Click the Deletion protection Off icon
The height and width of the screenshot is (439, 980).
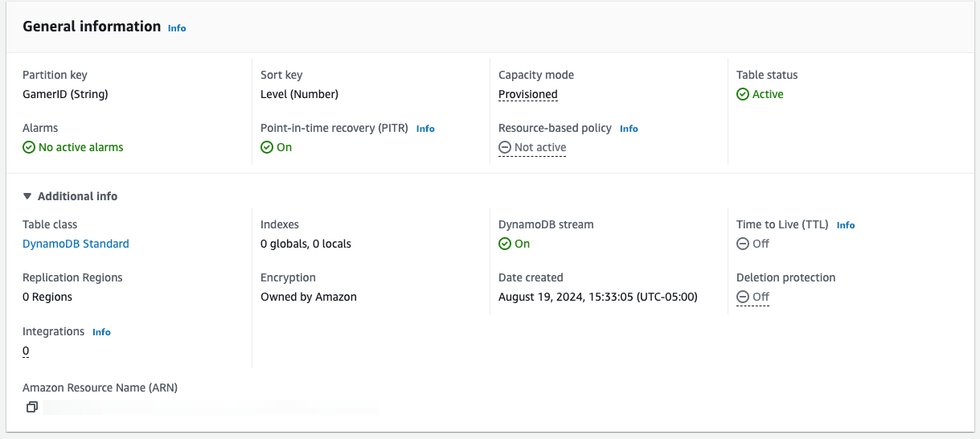[x=743, y=297]
